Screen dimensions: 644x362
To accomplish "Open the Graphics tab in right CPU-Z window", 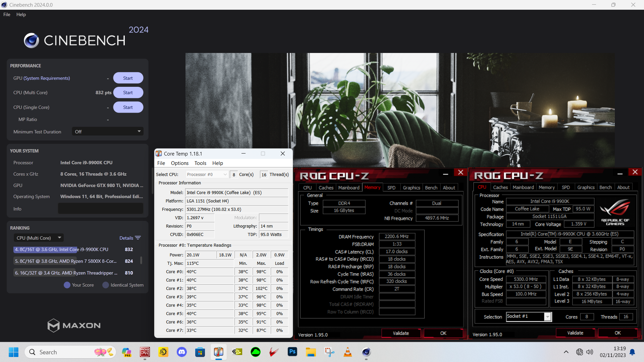I will pos(586,187).
